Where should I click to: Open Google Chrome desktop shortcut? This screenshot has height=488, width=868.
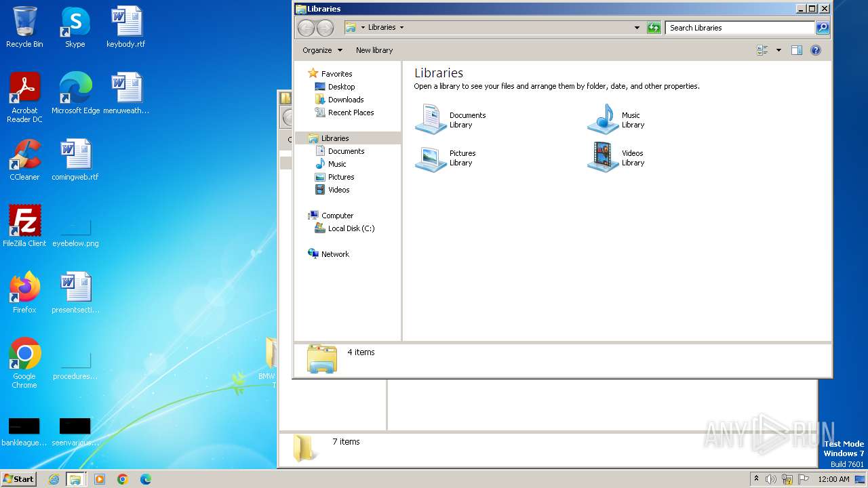click(x=24, y=363)
